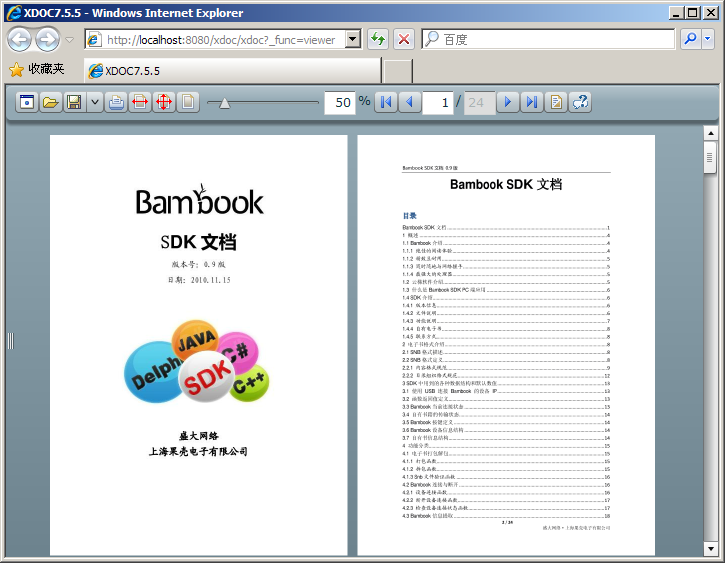Click the '上海果壳电子有限公司' text
The image size is (725, 563).
198,452
